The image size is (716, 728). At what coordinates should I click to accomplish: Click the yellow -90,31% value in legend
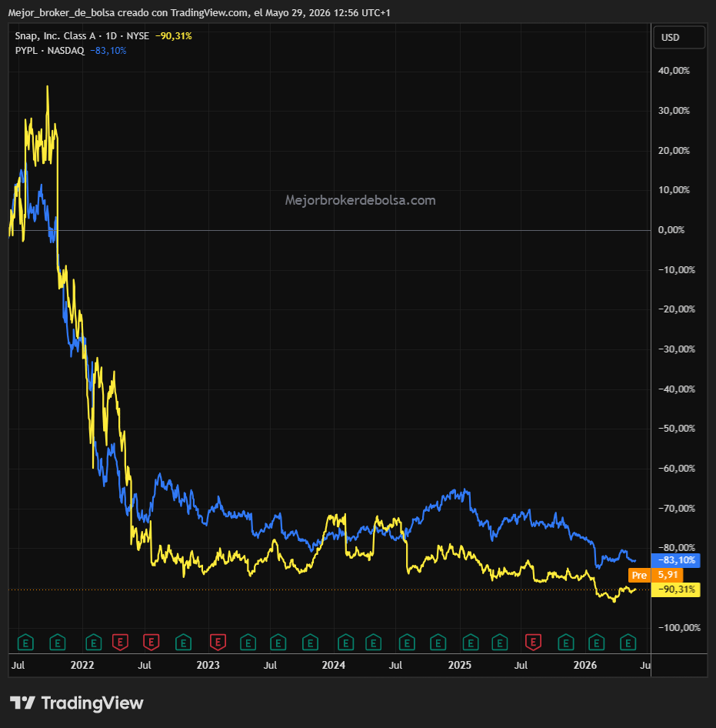[174, 35]
